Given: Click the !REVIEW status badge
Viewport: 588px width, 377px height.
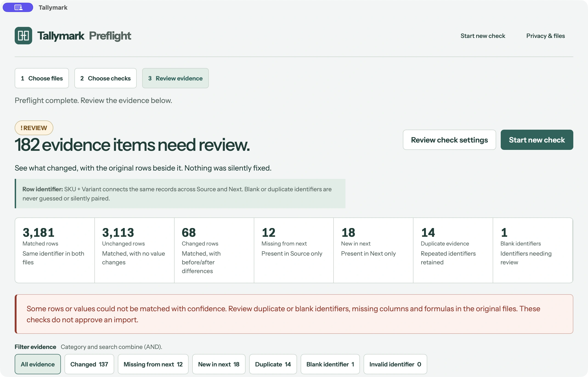Looking at the screenshot, I should coord(34,128).
